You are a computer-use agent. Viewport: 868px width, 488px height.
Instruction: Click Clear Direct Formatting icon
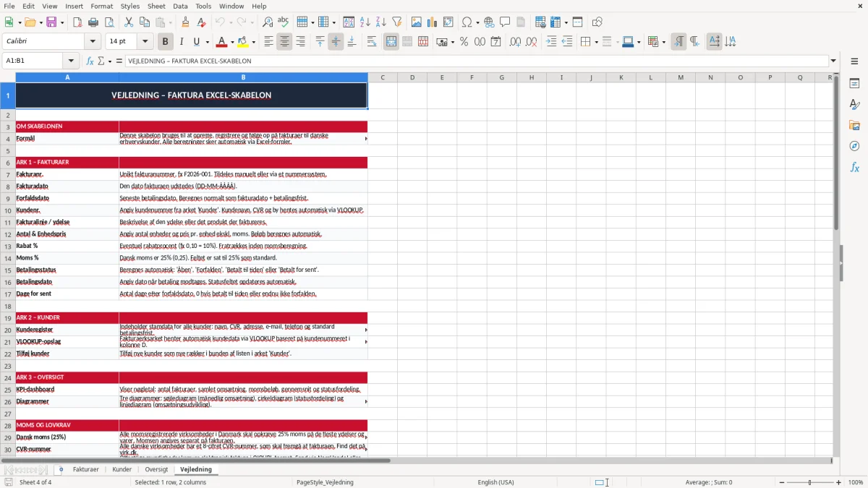point(201,22)
